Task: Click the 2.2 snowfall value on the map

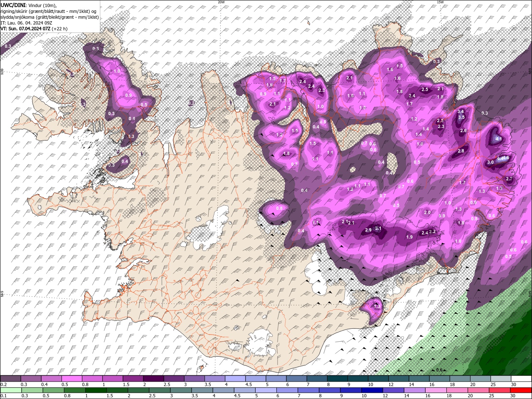Action: pyautogui.click(x=432, y=232)
